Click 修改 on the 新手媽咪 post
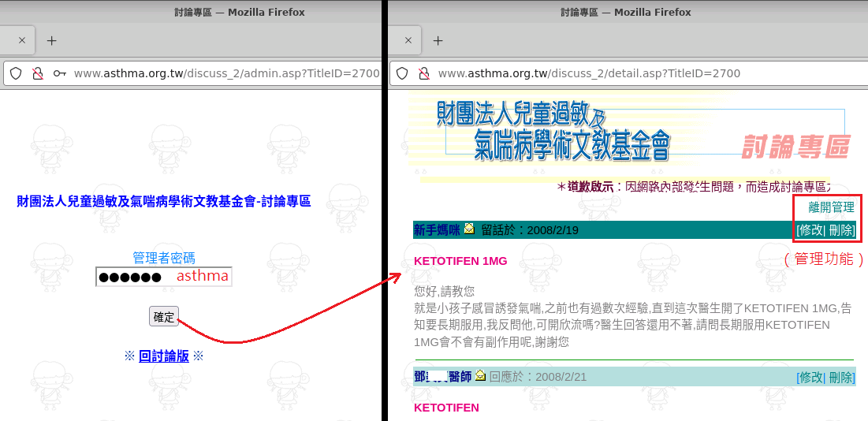The height and width of the screenshot is (421, 868). [811, 230]
